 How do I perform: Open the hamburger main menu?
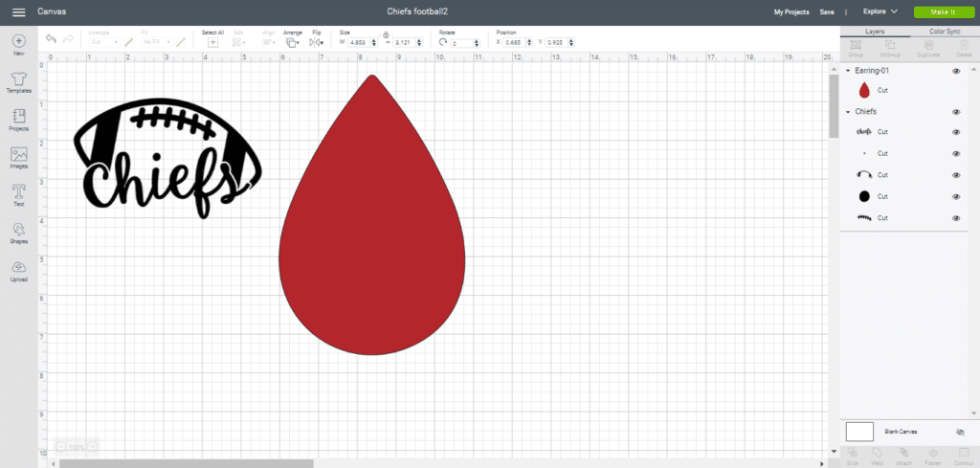click(x=18, y=11)
